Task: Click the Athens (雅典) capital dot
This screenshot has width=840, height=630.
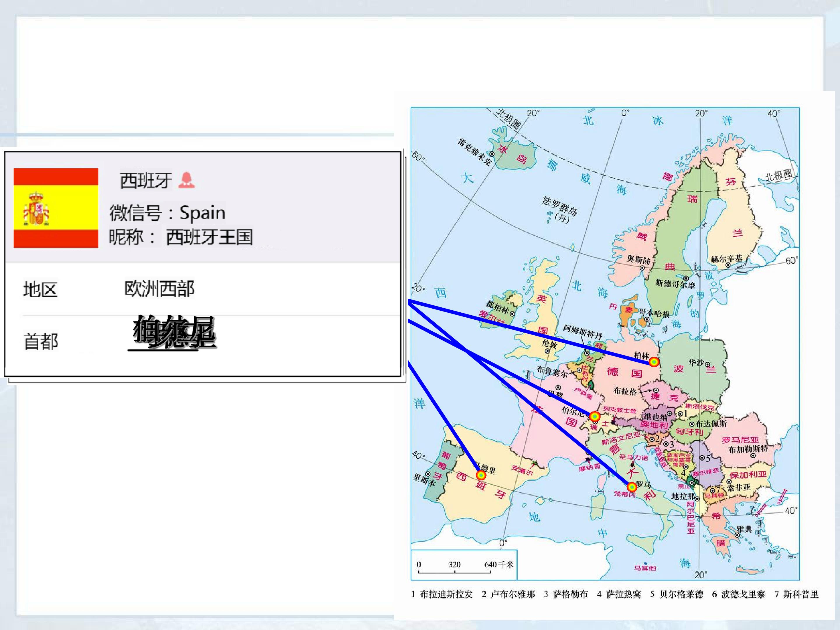Action: pyautogui.click(x=737, y=535)
